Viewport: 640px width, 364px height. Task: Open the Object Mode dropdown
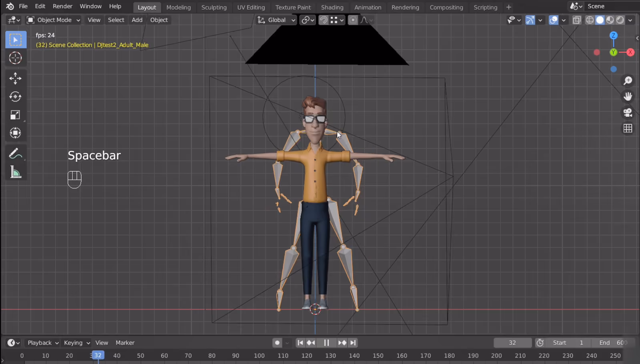[x=53, y=20]
